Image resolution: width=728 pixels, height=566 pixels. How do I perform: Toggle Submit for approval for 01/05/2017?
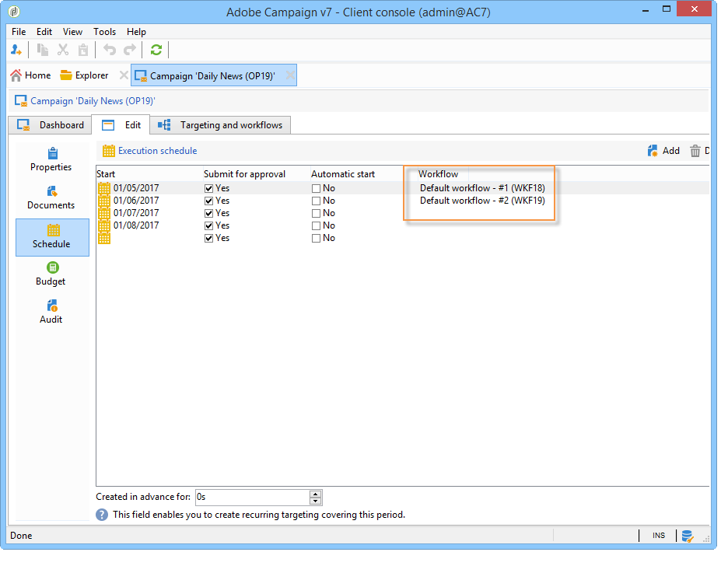[x=209, y=188]
